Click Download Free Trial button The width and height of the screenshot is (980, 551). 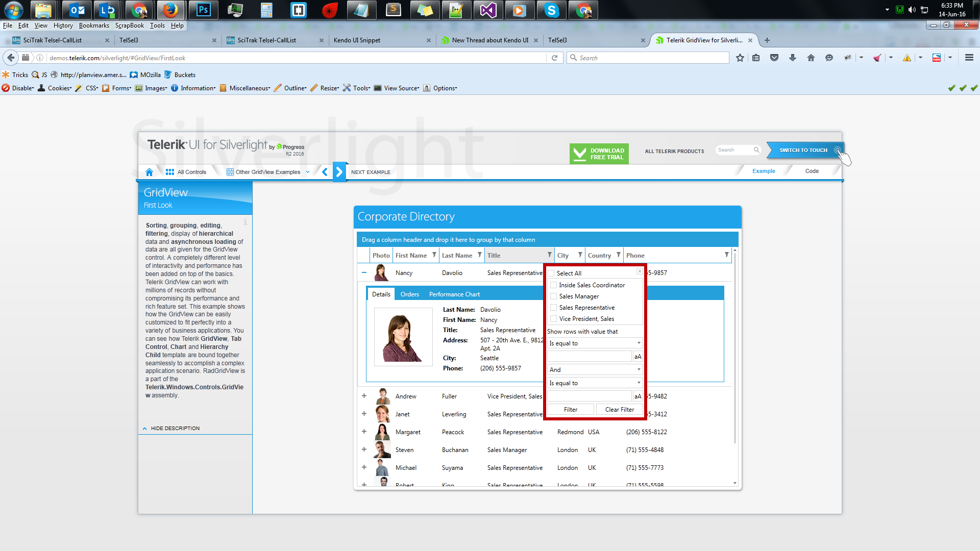pos(599,154)
